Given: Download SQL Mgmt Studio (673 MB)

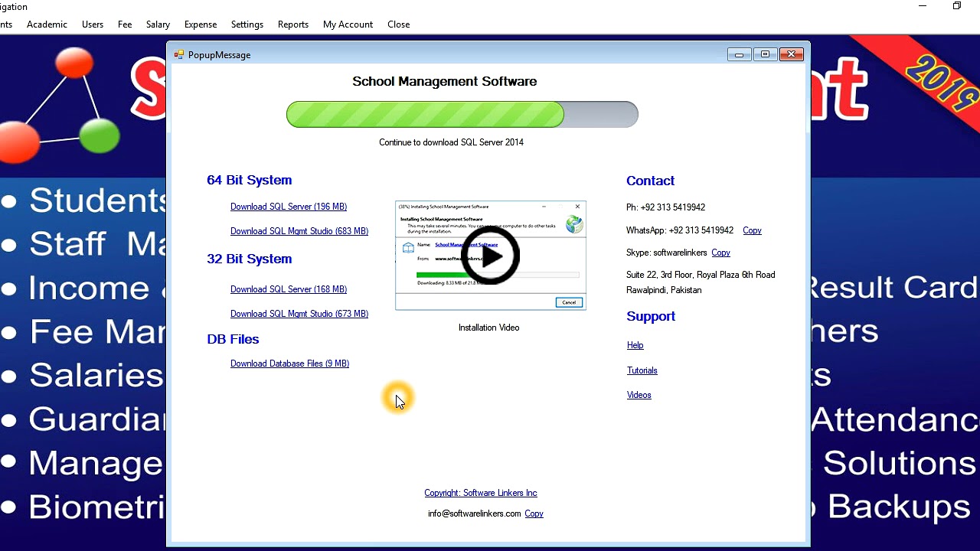Looking at the screenshot, I should click(x=299, y=314).
